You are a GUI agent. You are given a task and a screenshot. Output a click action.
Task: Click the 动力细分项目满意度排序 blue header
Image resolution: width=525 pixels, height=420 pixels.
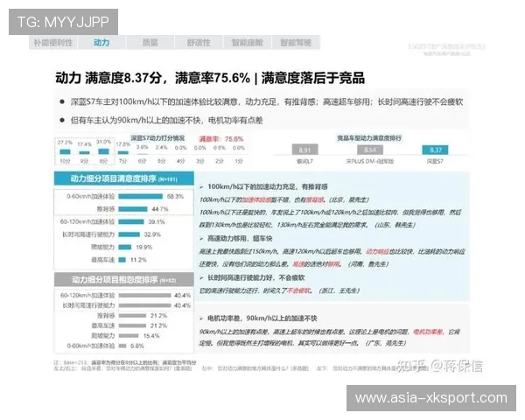(x=124, y=178)
